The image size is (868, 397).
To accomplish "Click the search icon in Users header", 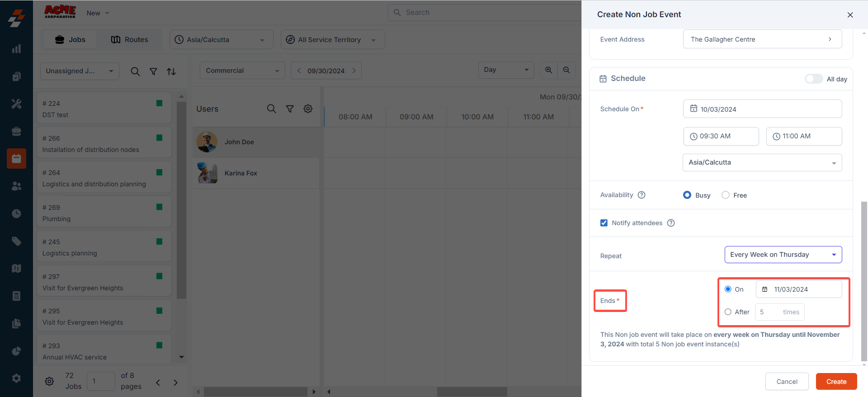I will pos(271,109).
